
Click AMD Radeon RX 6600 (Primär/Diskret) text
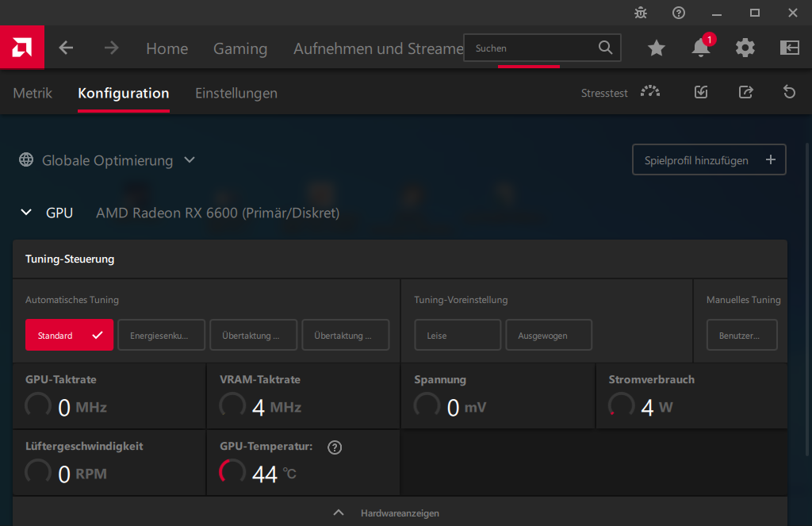(x=217, y=213)
